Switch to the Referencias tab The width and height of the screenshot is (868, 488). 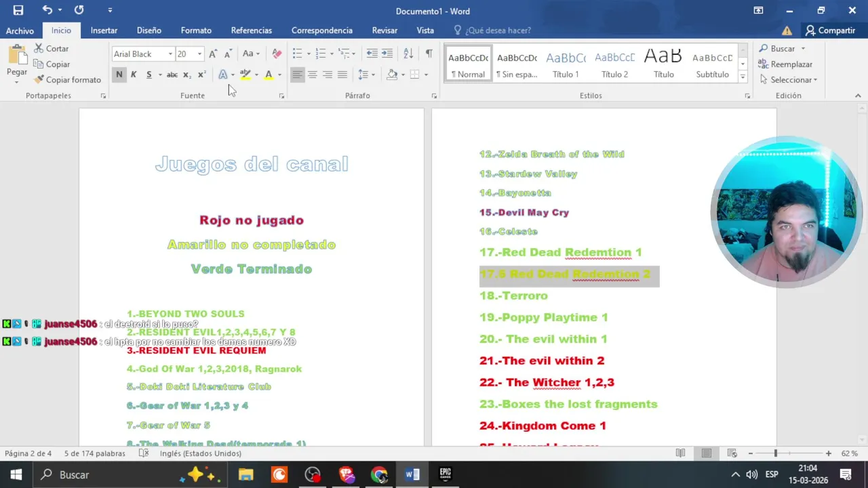(x=251, y=30)
